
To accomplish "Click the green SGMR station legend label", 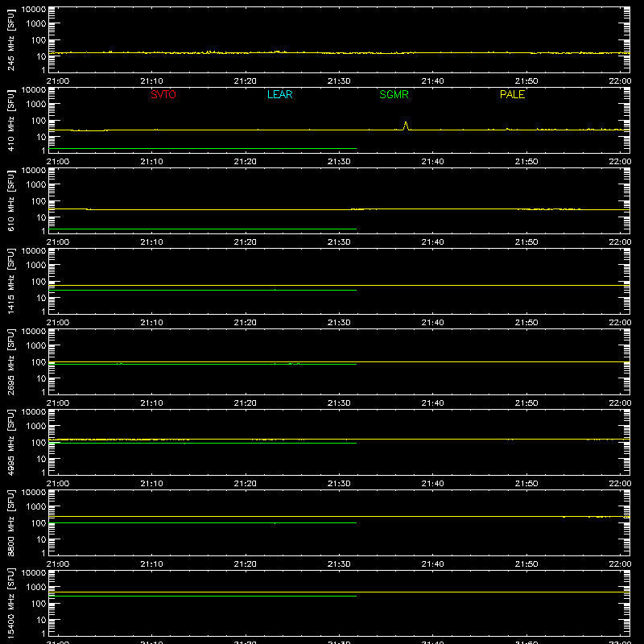I will click(394, 94).
